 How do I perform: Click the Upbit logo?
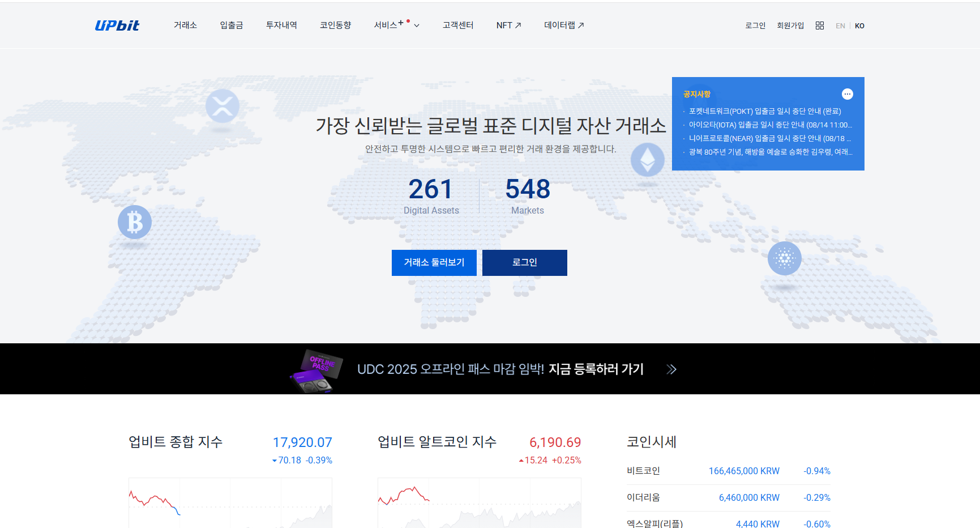click(x=117, y=25)
